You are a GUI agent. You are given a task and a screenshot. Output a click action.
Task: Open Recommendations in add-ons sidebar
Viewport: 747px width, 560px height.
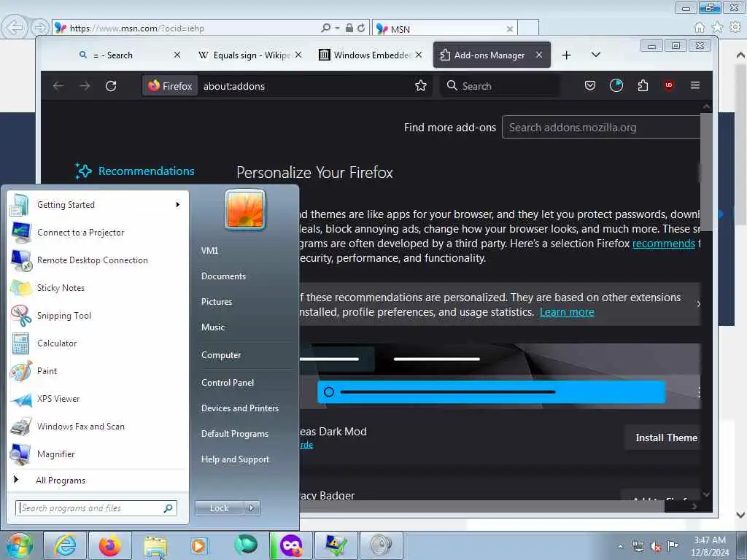[x=135, y=171]
